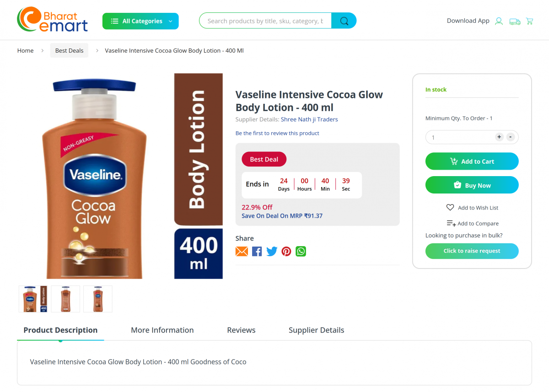
Task: Open the shopping cart icon
Action: 529,21
